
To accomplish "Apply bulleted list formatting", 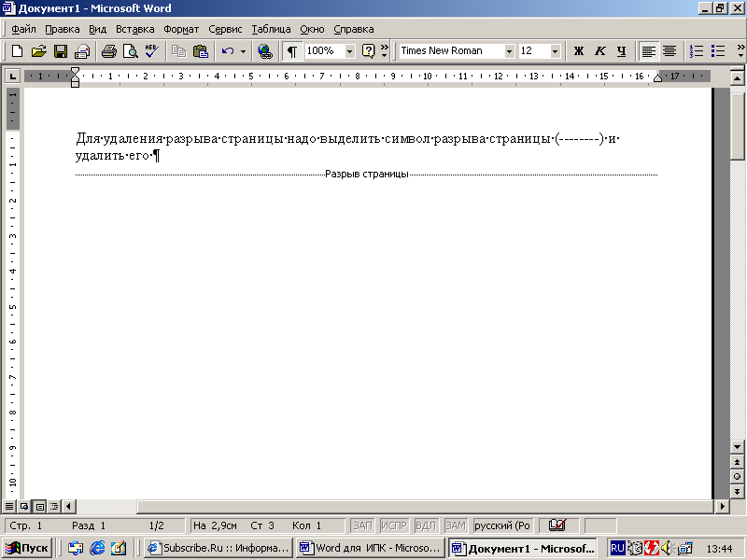I will 718,51.
